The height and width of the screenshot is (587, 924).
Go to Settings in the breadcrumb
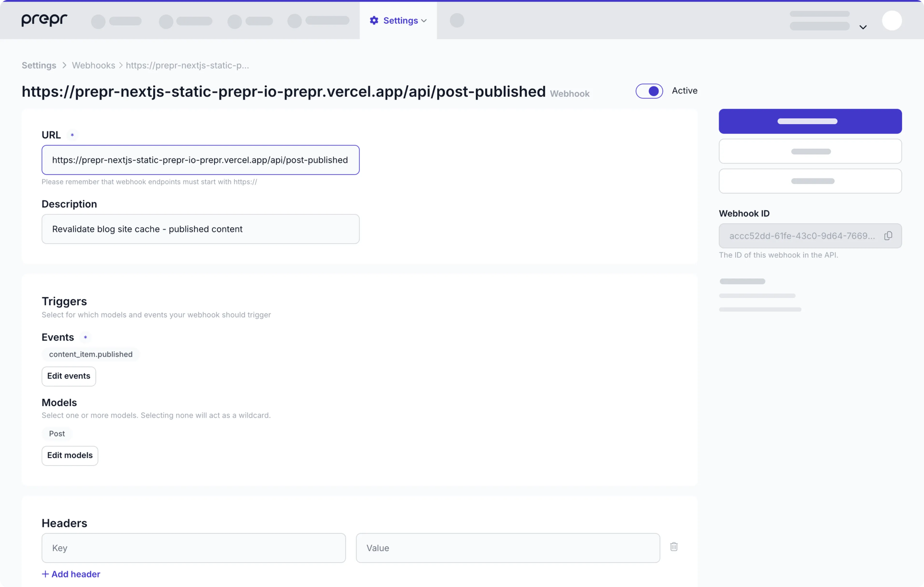39,65
